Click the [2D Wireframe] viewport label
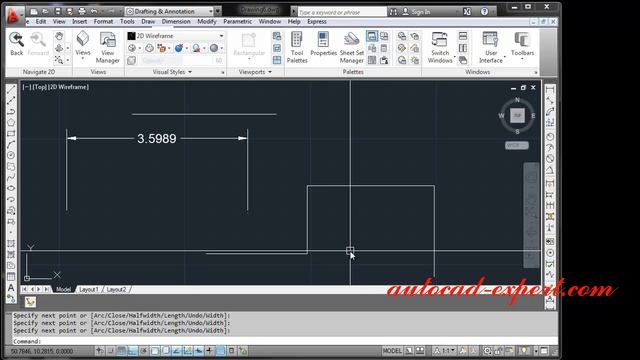The image size is (640, 360). point(69,87)
